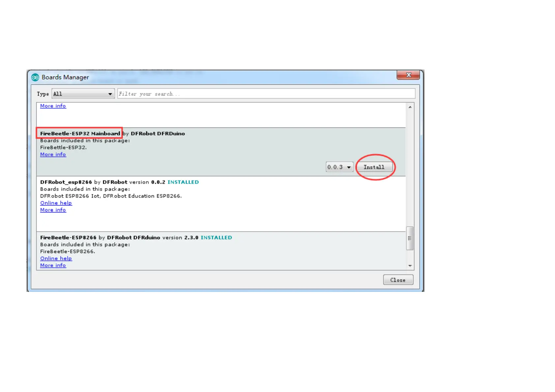Close the window using the red X

(408, 75)
